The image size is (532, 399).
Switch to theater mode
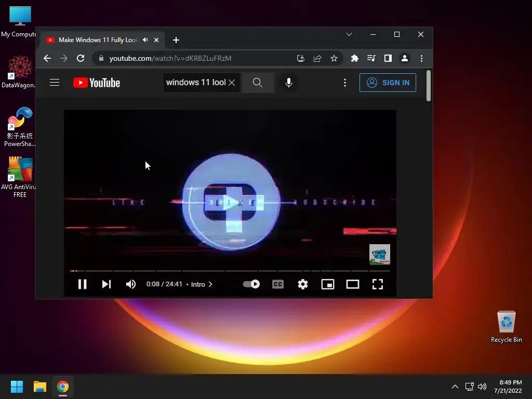353,284
